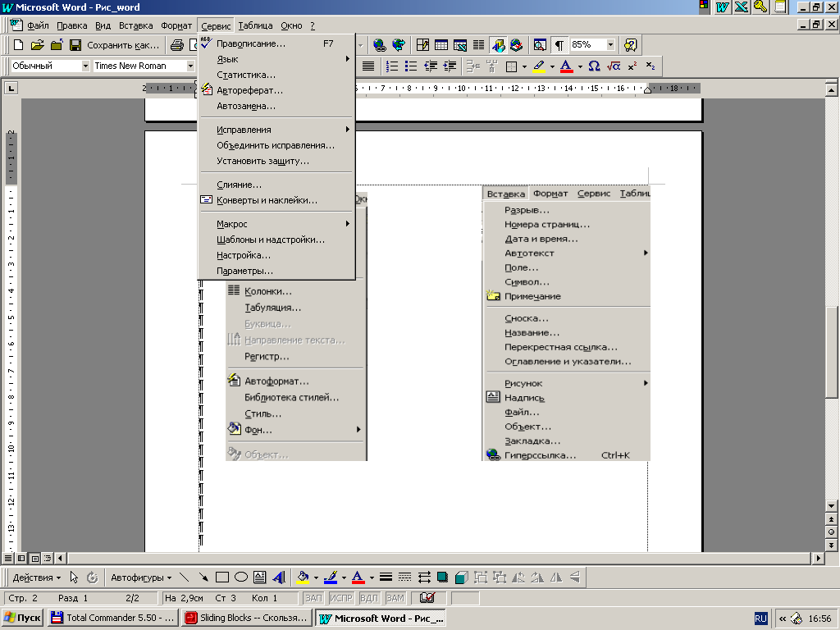Screen dimensions: 840x630
Task: Insert a Microsoft Excel worksheet icon
Action: click(x=459, y=45)
